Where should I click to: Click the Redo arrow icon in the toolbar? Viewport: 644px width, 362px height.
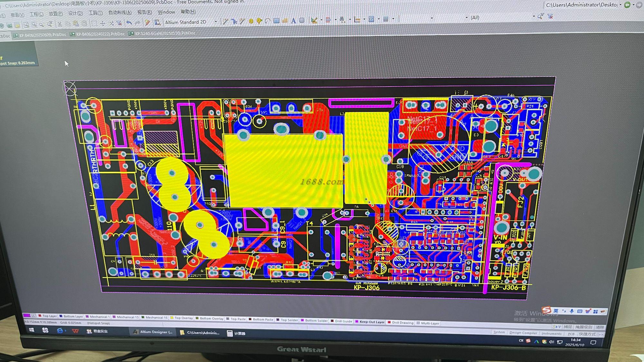coord(137,23)
